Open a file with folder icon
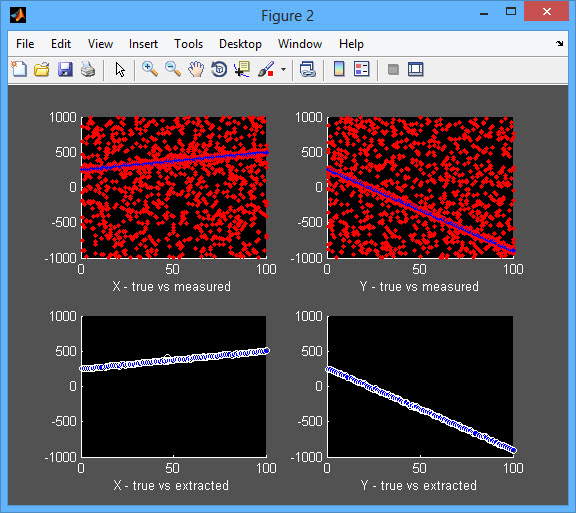The image size is (576, 513). (x=42, y=69)
